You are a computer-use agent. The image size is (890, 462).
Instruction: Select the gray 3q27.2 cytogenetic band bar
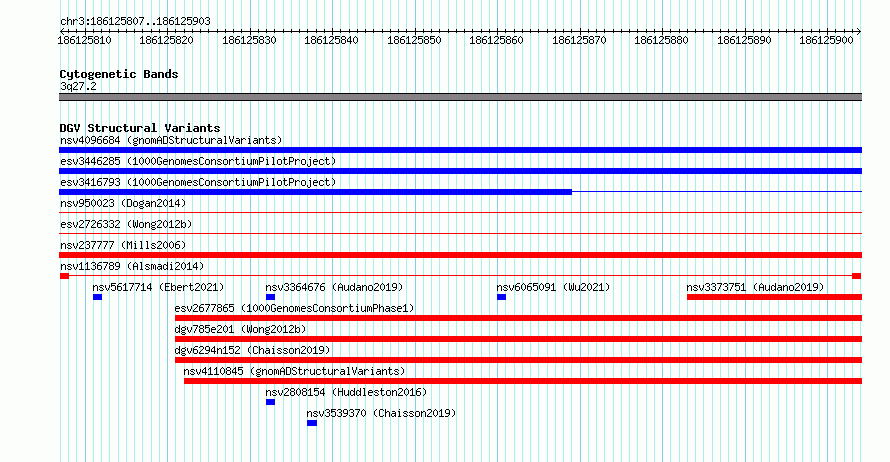[460, 97]
